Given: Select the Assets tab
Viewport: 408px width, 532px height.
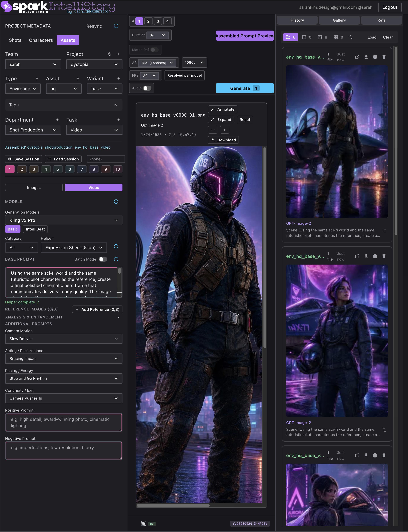Looking at the screenshot, I should click(x=68, y=40).
